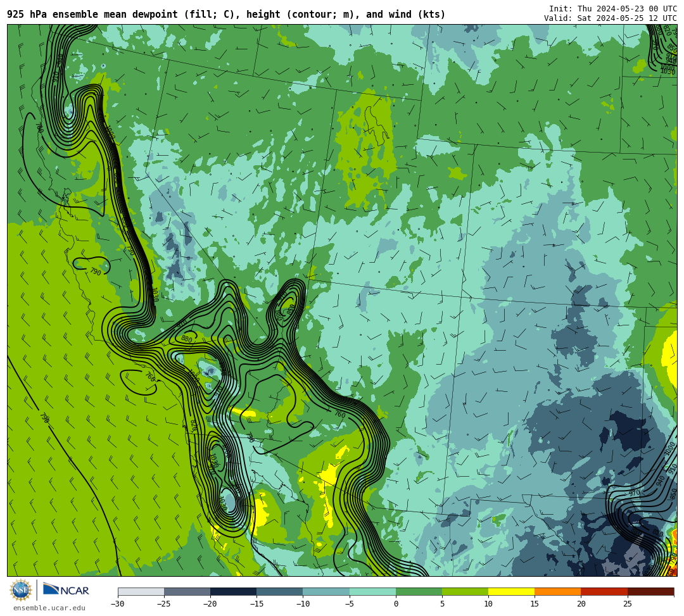Click the -25 colorbar tick label
The height and width of the screenshot is (616, 684).
pyautogui.click(x=164, y=604)
